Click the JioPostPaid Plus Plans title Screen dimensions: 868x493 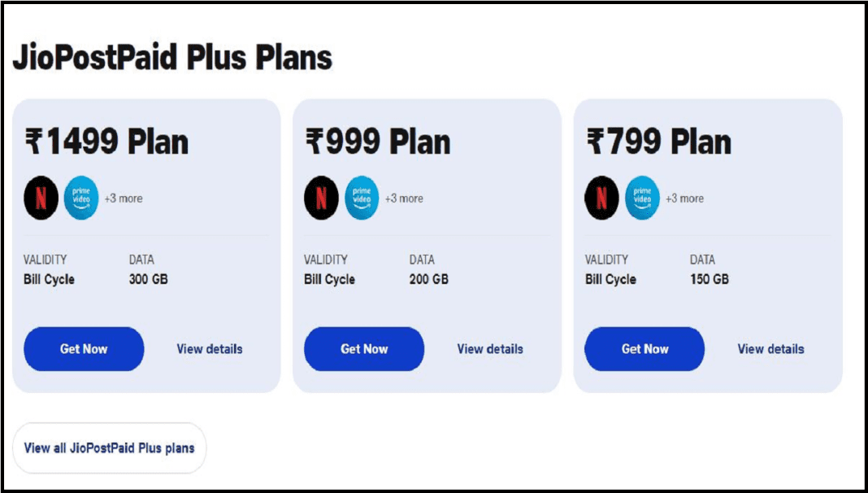point(173,57)
